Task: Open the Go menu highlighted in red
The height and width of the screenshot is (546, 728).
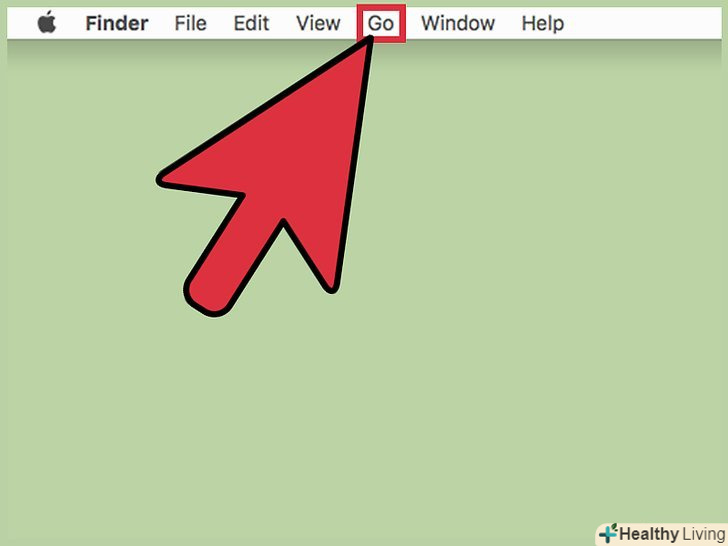Action: click(x=381, y=23)
